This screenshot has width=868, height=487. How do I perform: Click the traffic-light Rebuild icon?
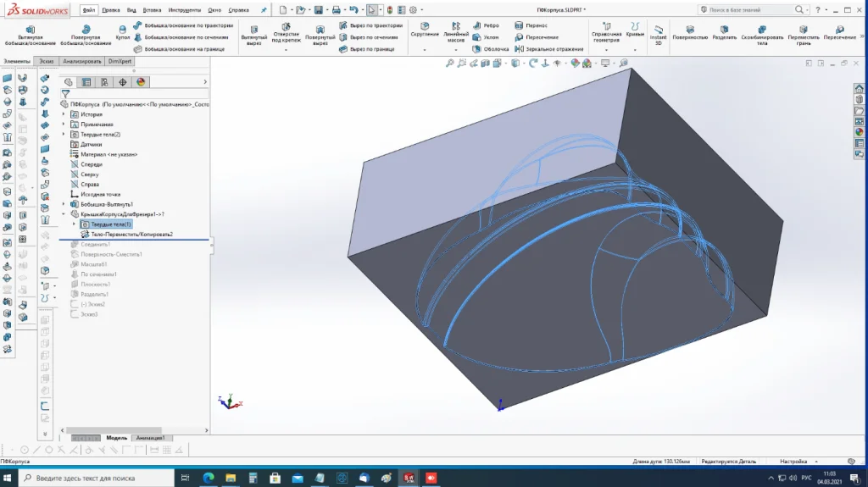tap(390, 10)
